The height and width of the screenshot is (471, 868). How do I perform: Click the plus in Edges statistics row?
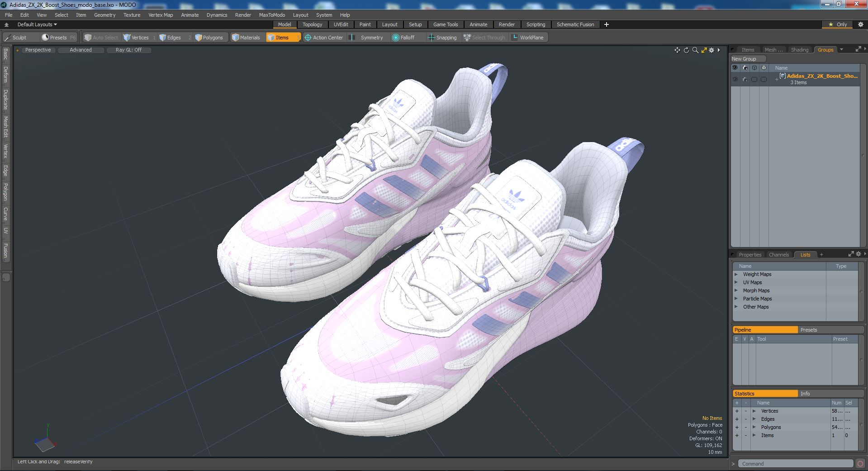pos(737,419)
